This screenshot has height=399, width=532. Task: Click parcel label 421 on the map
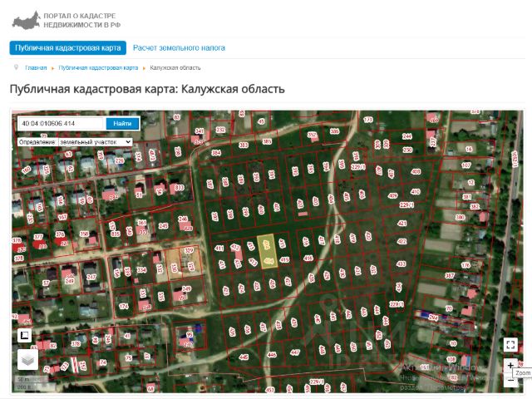402,224
